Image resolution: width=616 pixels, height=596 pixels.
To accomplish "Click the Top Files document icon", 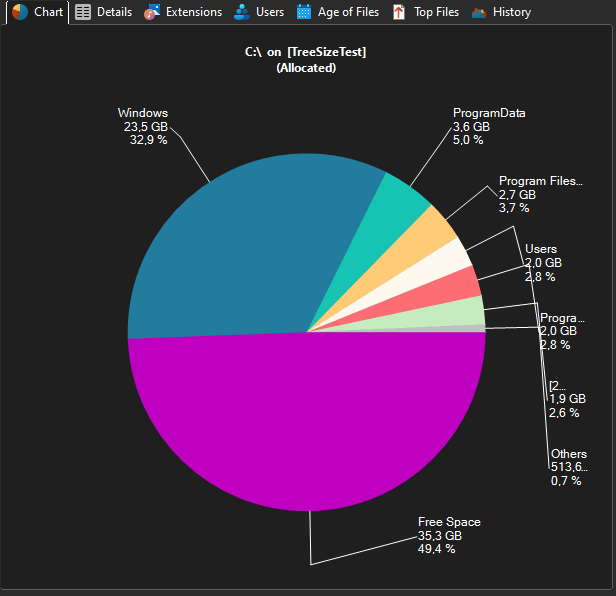I will [399, 12].
